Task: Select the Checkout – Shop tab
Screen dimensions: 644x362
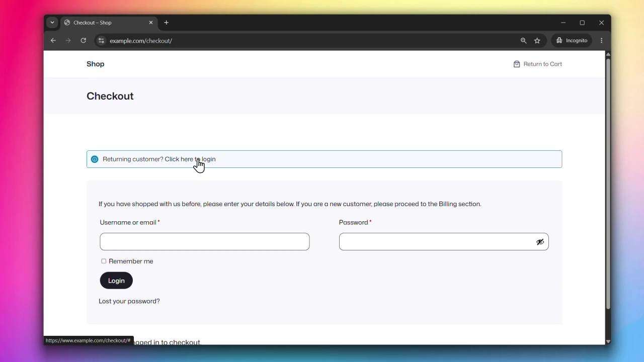Action: pos(109,23)
